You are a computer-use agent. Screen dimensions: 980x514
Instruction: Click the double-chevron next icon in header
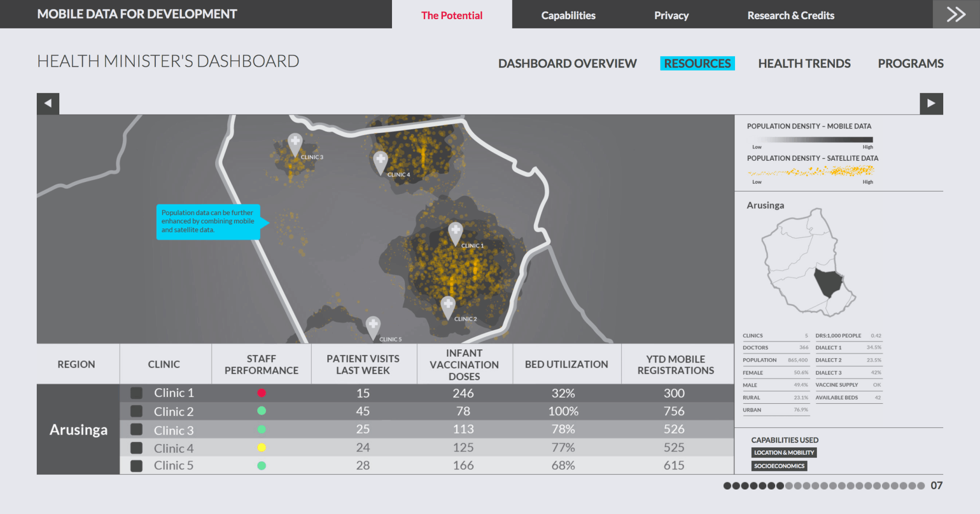pos(956,14)
